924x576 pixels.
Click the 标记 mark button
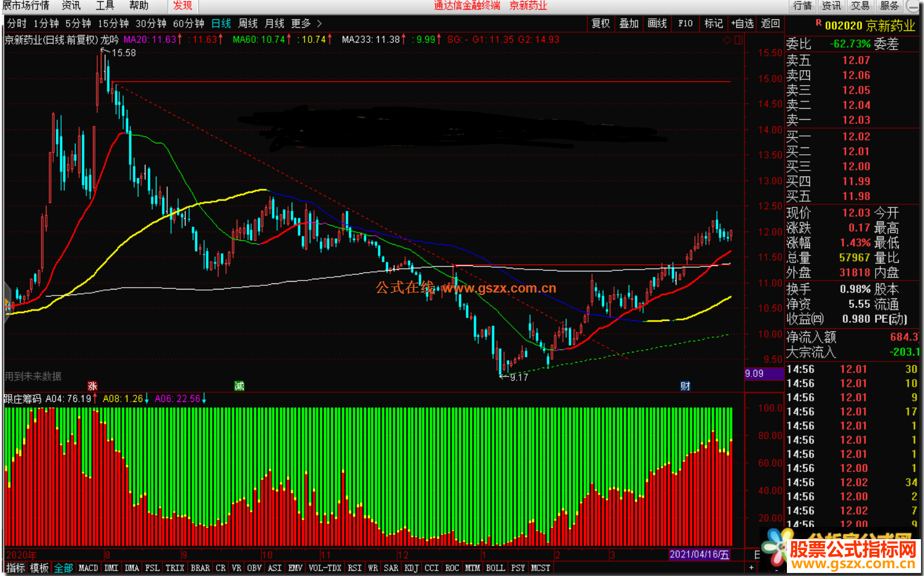713,24
